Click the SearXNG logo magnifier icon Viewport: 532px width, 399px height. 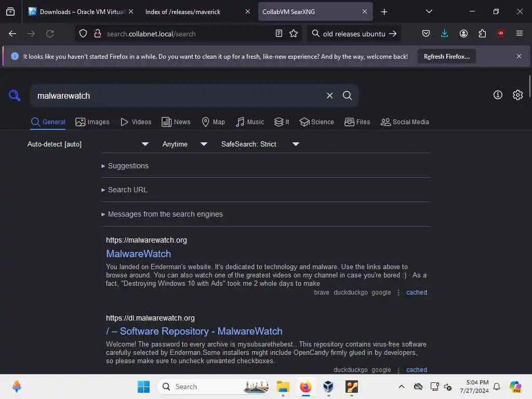(x=15, y=96)
